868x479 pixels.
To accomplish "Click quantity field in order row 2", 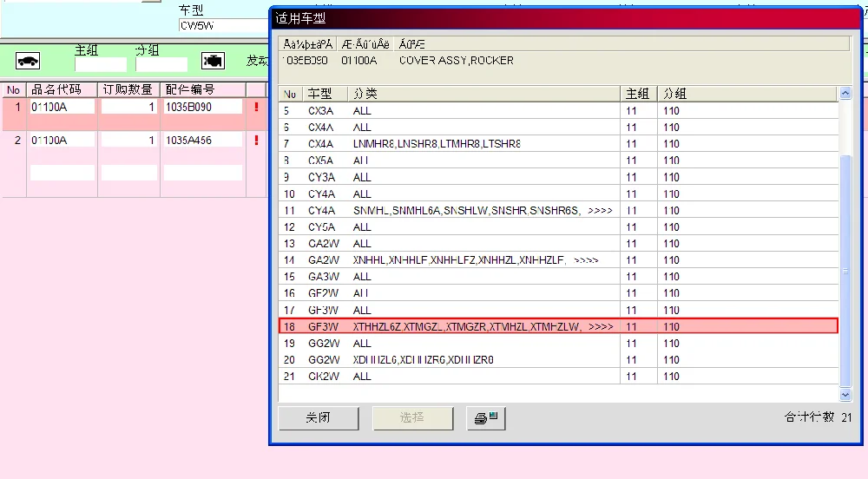I will click(129, 140).
